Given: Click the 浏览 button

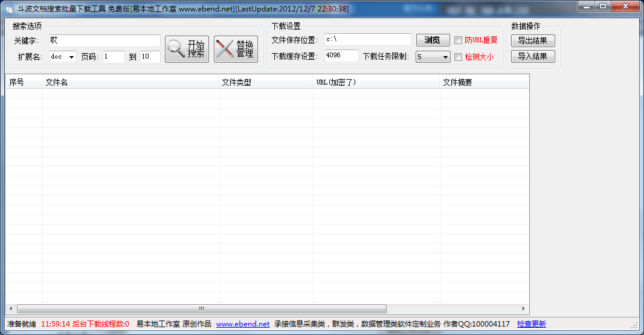Looking at the screenshot, I should coord(433,40).
